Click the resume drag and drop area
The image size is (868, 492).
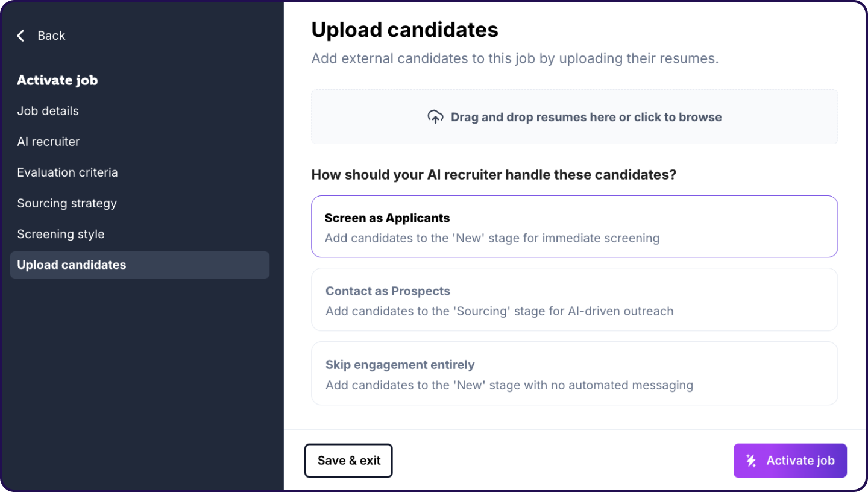tap(574, 116)
